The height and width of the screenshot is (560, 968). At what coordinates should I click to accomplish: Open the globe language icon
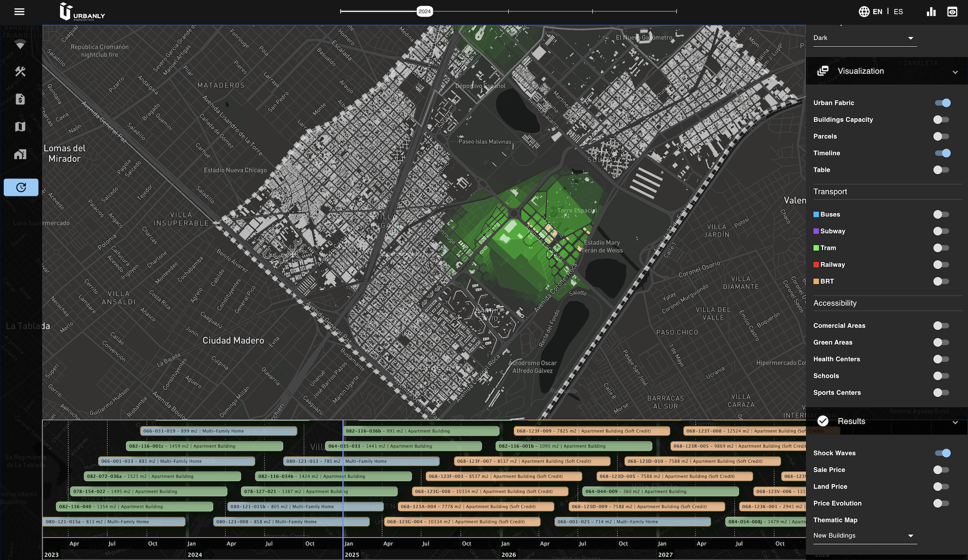[x=864, y=12]
